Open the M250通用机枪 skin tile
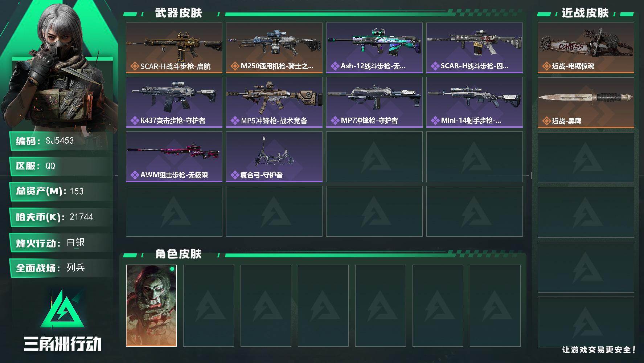 click(x=274, y=48)
